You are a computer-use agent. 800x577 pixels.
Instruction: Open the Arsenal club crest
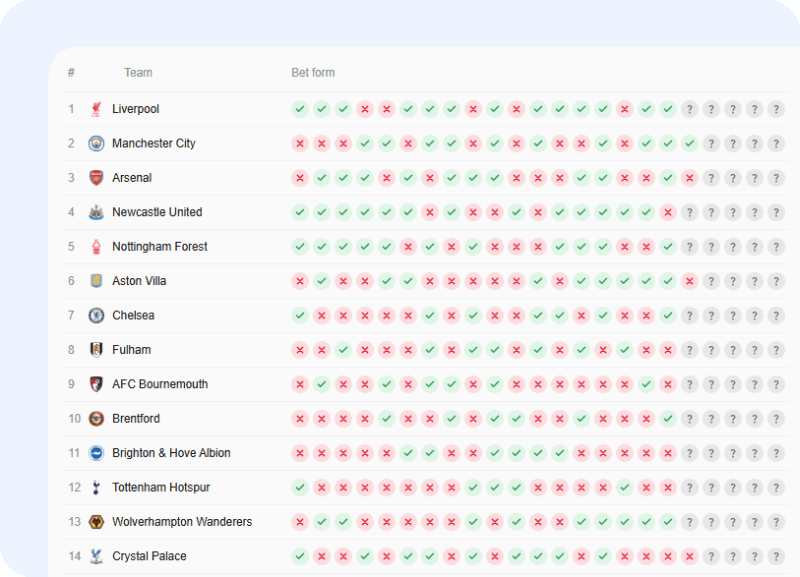(x=96, y=178)
